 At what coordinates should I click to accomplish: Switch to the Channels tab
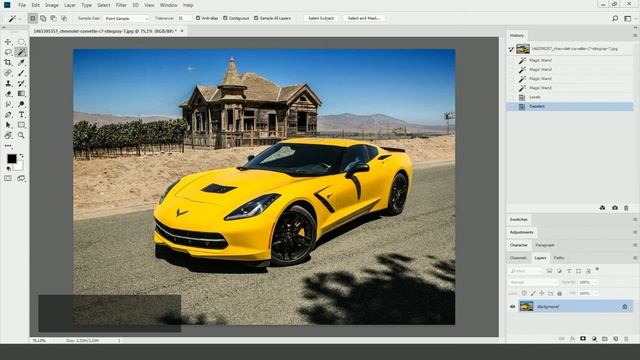pyautogui.click(x=518, y=258)
